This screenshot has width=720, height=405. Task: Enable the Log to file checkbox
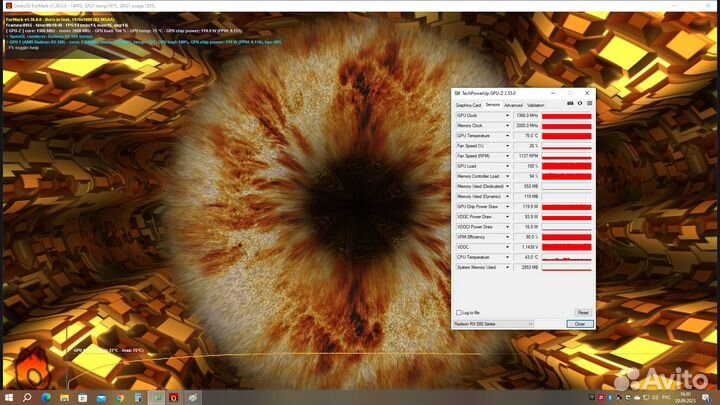coord(459,313)
